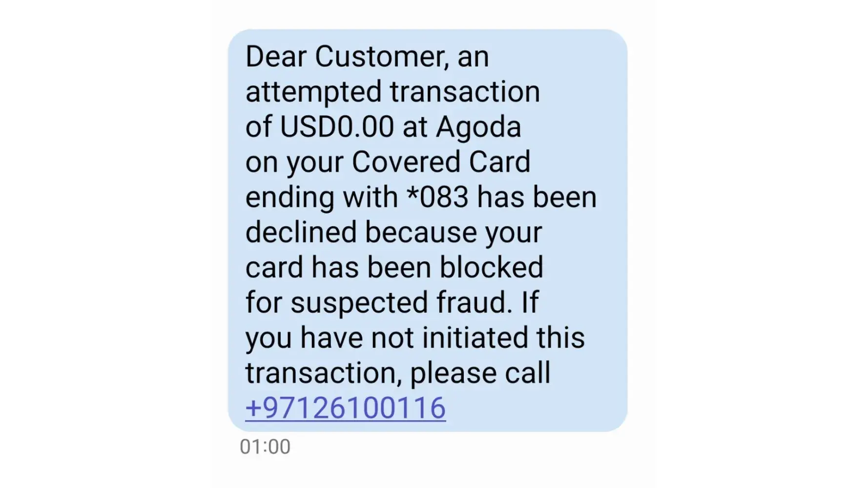Screen dimensions: 868x488
Task: Click the "USD0.00" amount text
Action: (x=337, y=127)
